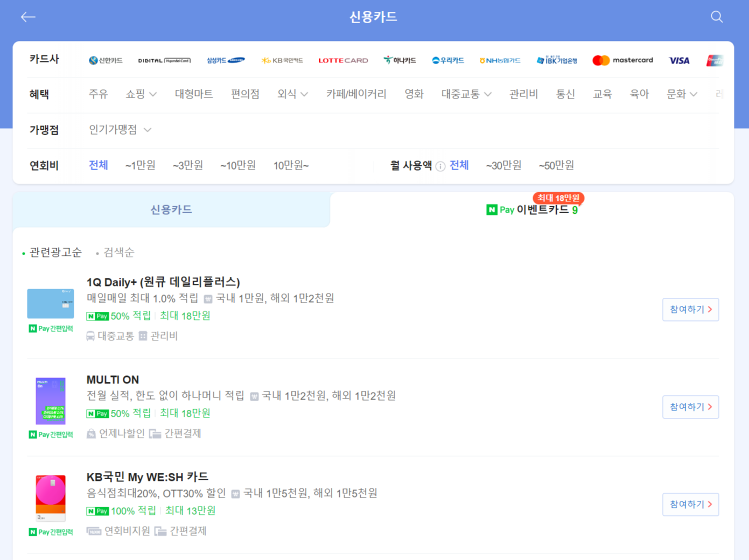The image size is (749, 560).
Task: Select ~50만원 monthly usage option
Action: pos(556,165)
